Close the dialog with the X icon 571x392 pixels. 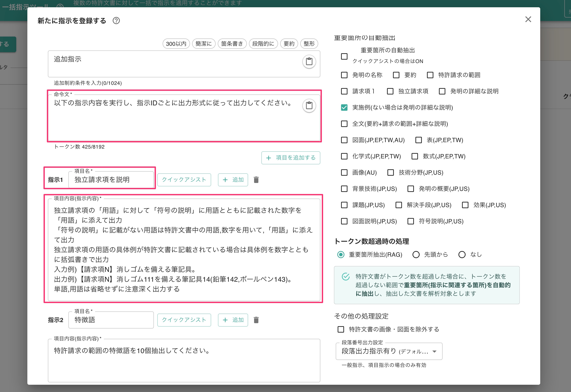(x=528, y=19)
